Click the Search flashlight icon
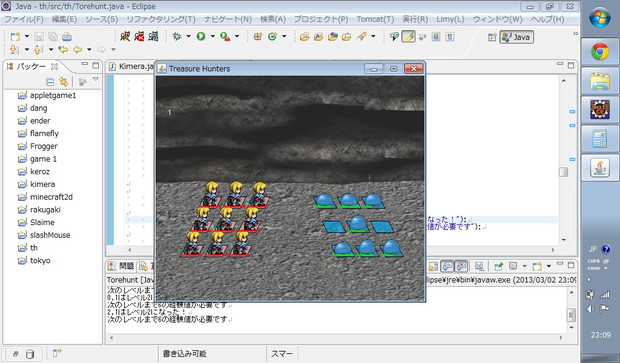620x363 pixels. tap(361, 37)
